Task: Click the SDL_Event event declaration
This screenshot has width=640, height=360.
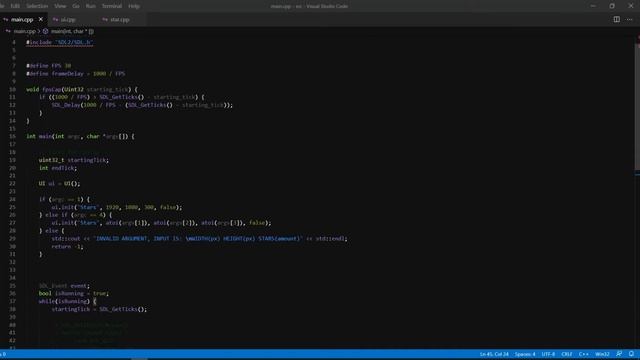Action: coord(64,286)
